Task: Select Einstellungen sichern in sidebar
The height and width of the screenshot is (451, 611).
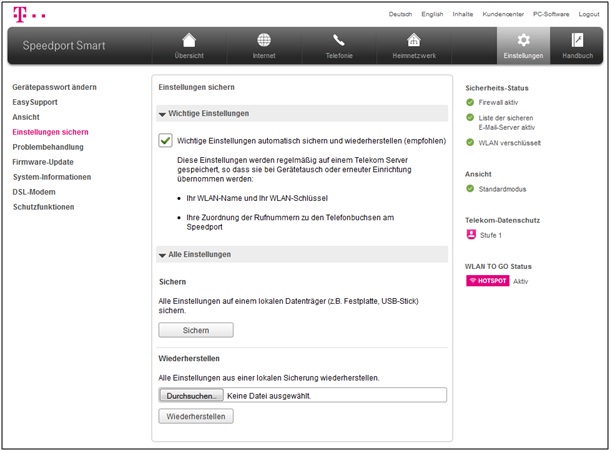Action: coord(50,132)
